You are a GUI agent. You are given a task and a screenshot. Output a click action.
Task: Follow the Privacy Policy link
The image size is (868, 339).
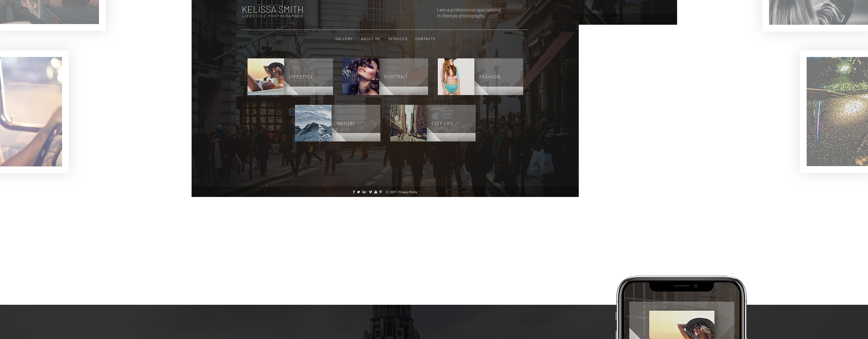(408, 192)
